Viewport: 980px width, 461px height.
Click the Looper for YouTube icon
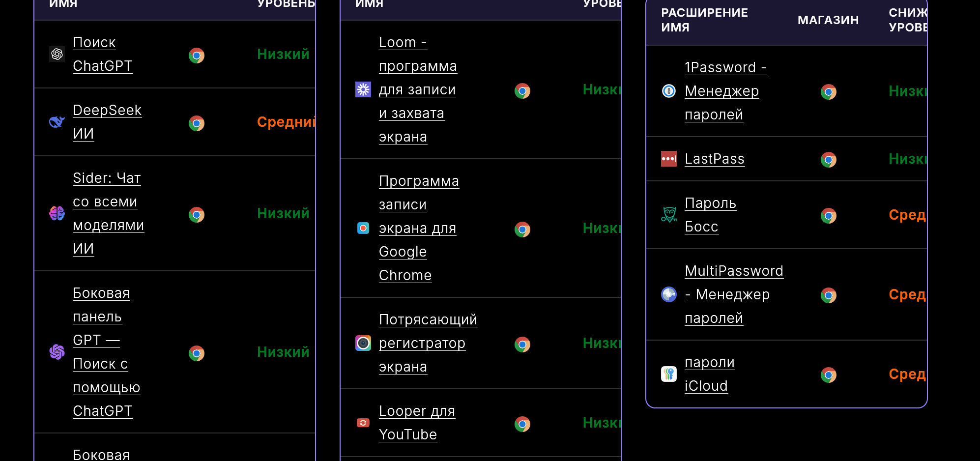click(363, 423)
